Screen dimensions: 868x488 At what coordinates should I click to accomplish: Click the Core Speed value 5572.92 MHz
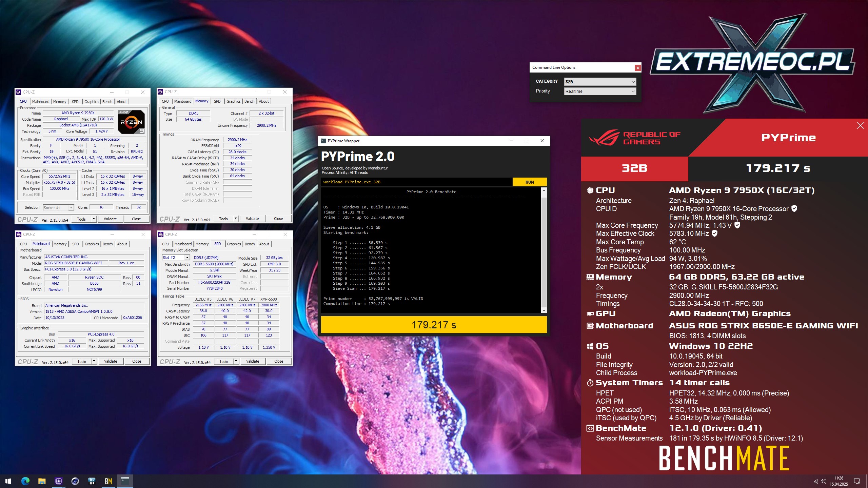59,177
